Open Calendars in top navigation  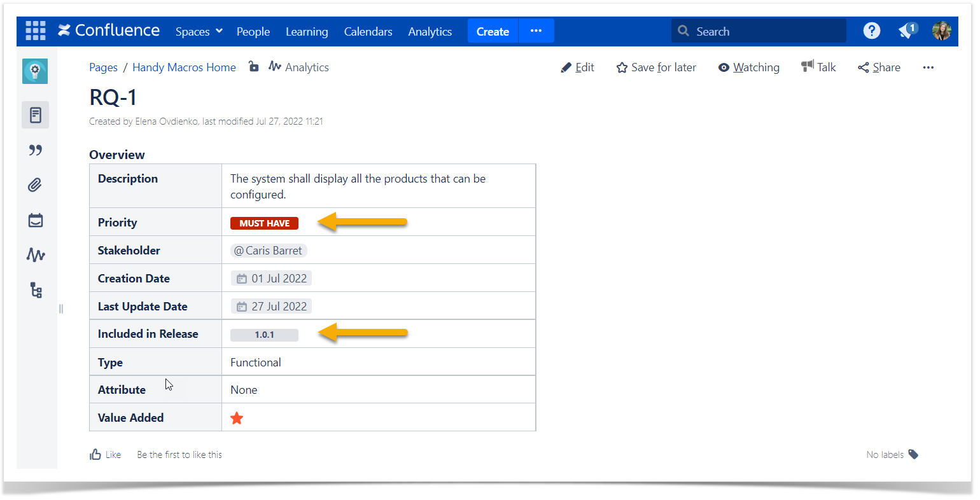[368, 31]
